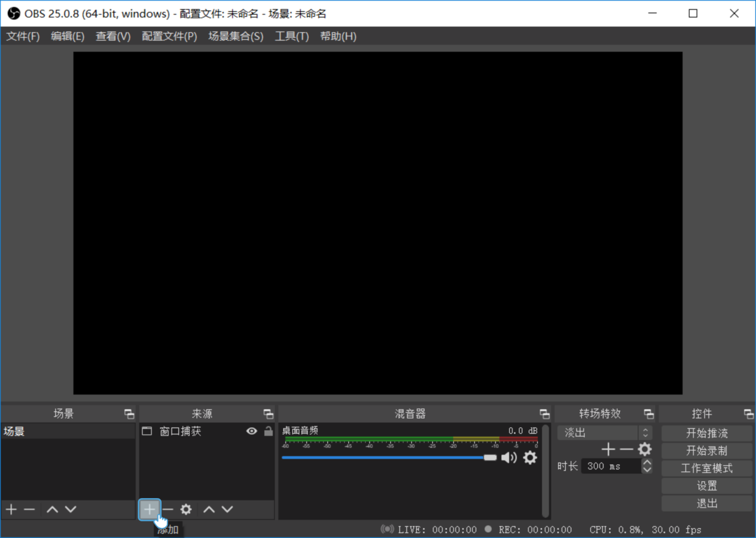Open source properties gear in the Sources panel

(186, 509)
